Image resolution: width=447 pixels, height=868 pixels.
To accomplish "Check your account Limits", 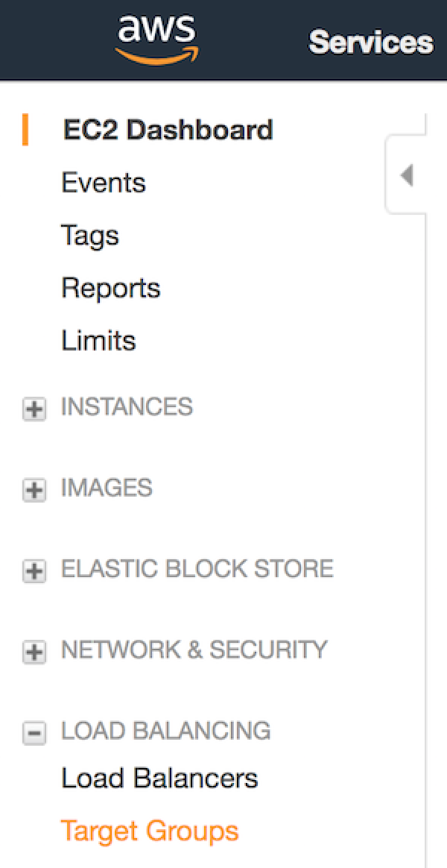I will [x=99, y=340].
